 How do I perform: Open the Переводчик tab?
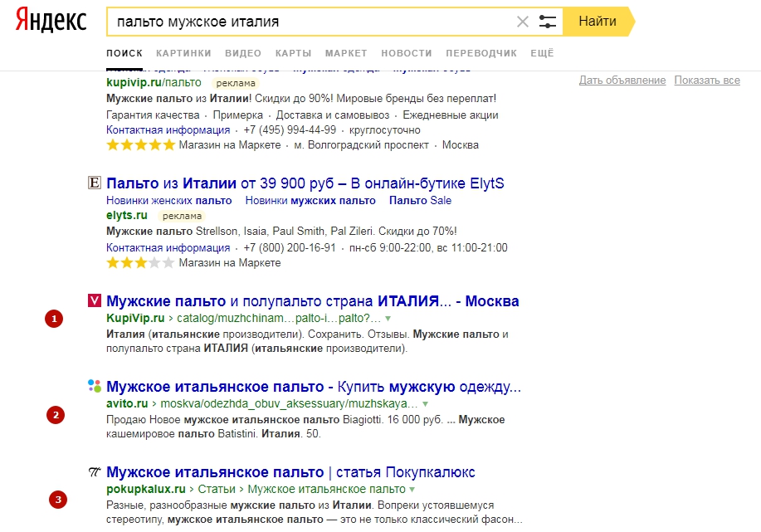click(x=481, y=53)
